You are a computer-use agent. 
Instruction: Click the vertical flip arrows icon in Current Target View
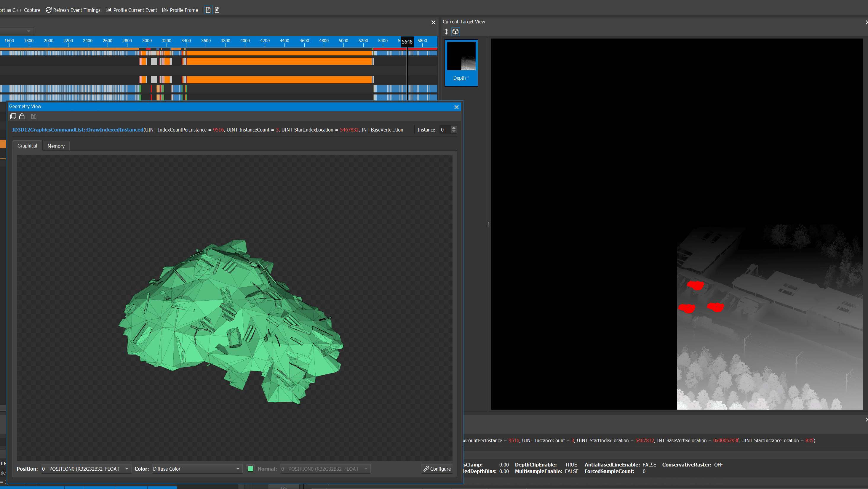pos(446,32)
